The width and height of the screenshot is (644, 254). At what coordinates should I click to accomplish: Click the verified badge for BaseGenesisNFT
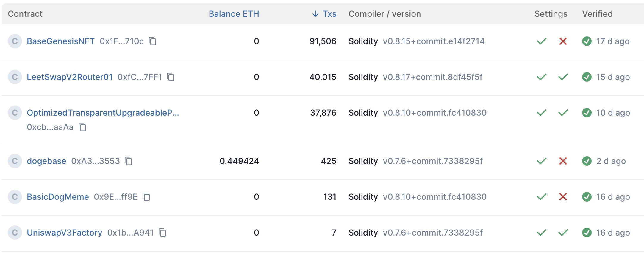[x=587, y=41]
